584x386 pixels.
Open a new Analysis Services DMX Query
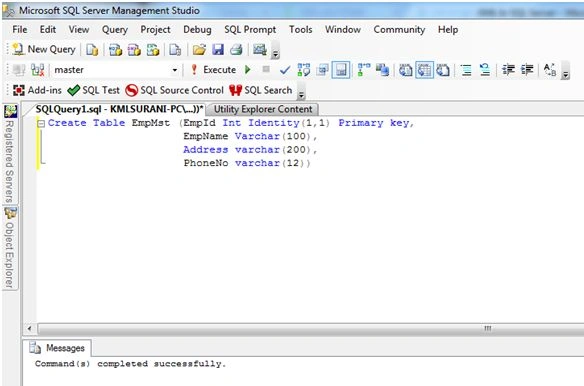point(134,49)
